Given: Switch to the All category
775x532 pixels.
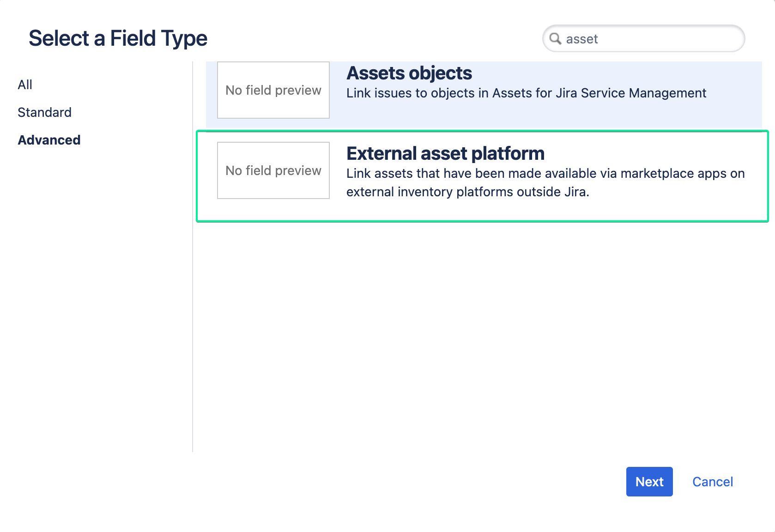Looking at the screenshot, I should [25, 84].
